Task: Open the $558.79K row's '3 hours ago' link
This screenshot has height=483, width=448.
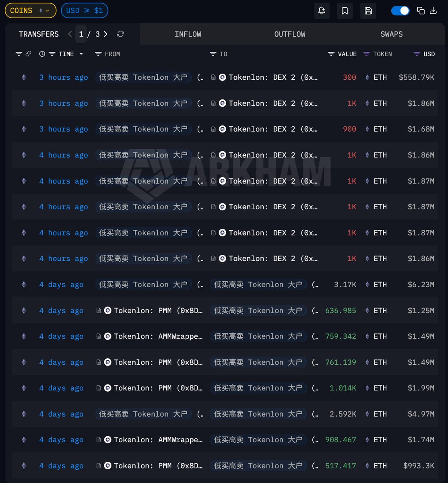Action: click(64, 77)
